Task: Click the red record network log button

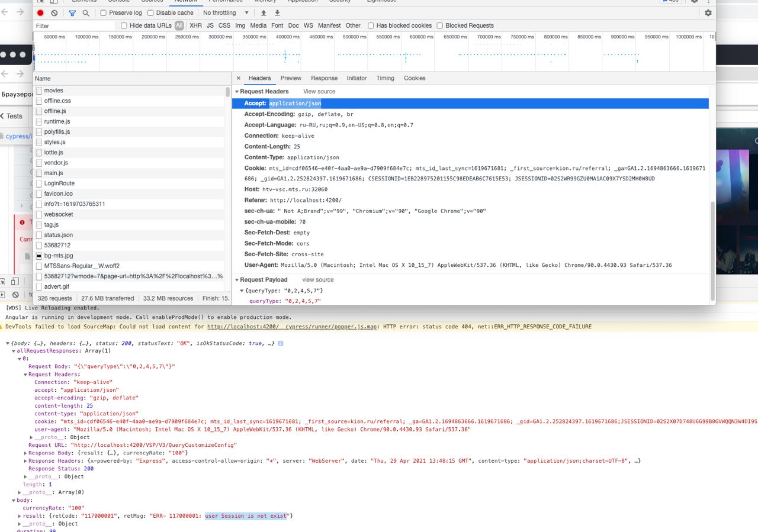Action: [x=40, y=13]
